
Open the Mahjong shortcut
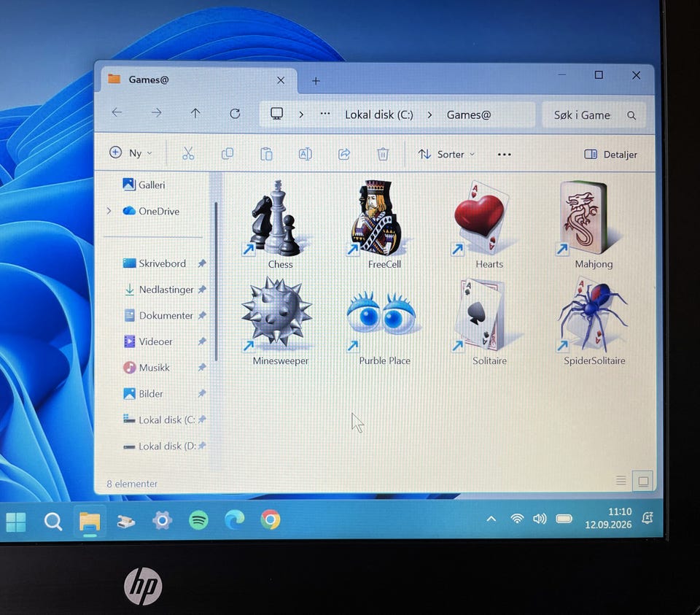[x=591, y=223]
